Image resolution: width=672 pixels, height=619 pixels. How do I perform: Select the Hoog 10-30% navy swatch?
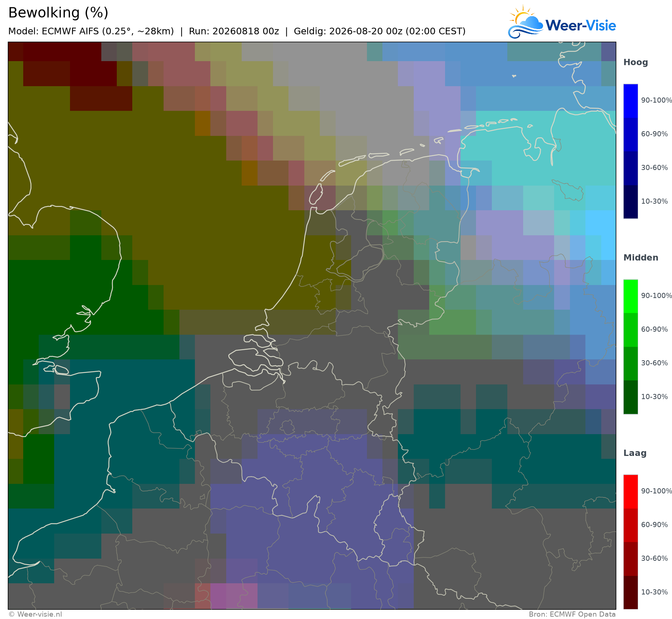coord(630,202)
